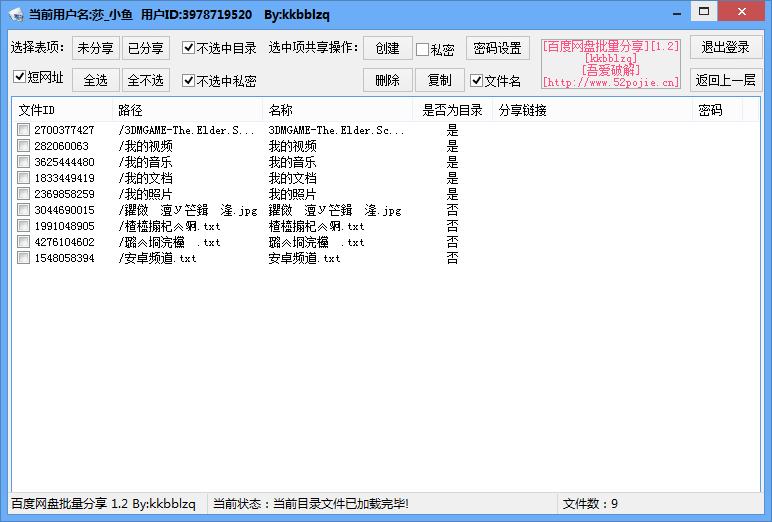Maximize the window

704,11
